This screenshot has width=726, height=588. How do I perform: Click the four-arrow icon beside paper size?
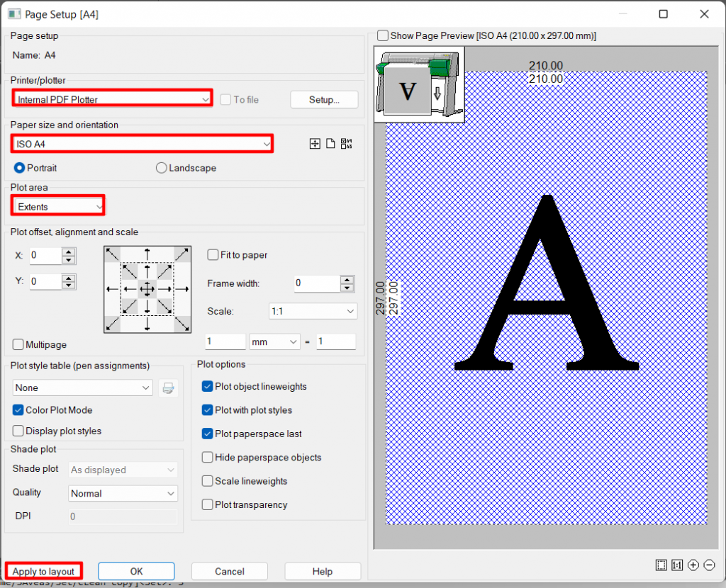pos(315,144)
